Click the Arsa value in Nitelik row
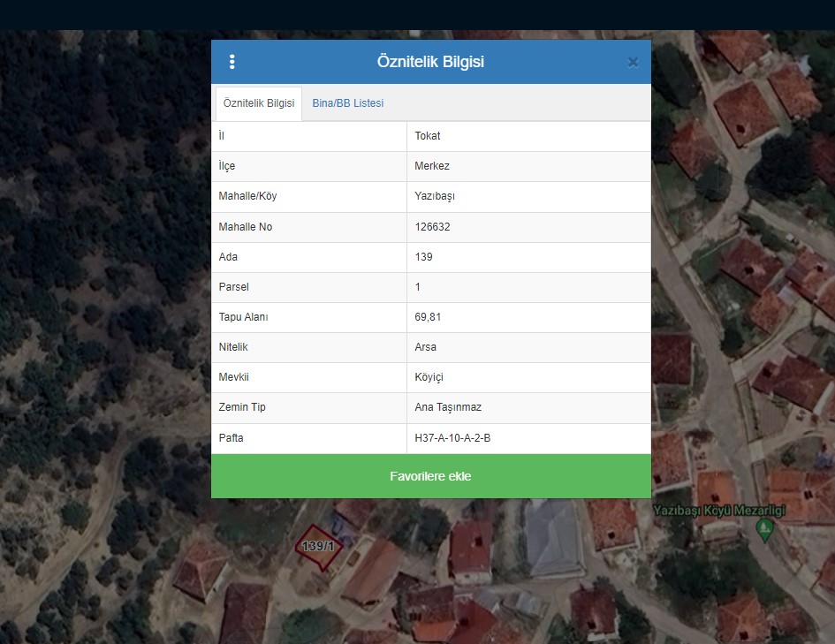The width and height of the screenshot is (835, 644). tap(426, 347)
